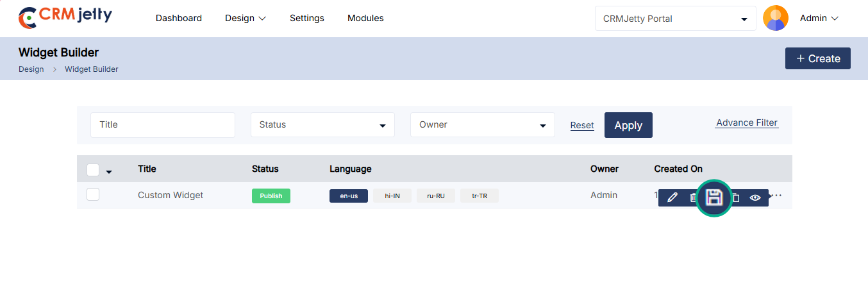
Task: Click the copy icon in row actions
Action: (x=736, y=198)
